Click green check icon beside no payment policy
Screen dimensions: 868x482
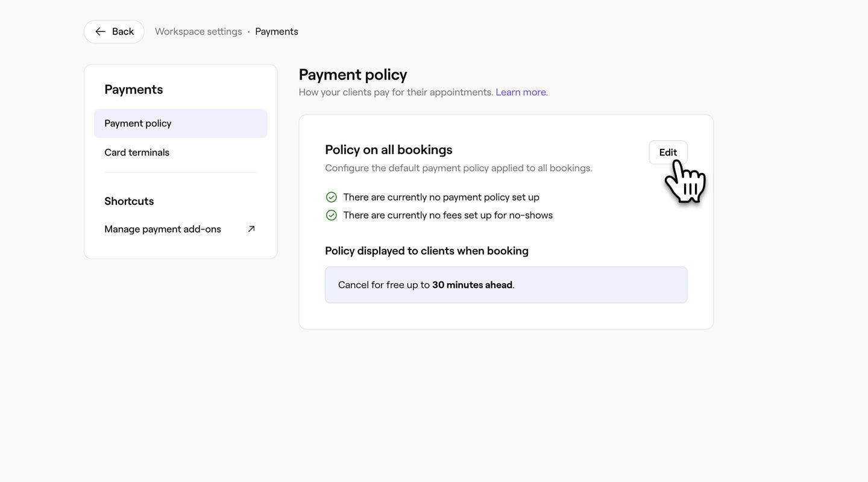point(332,197)
